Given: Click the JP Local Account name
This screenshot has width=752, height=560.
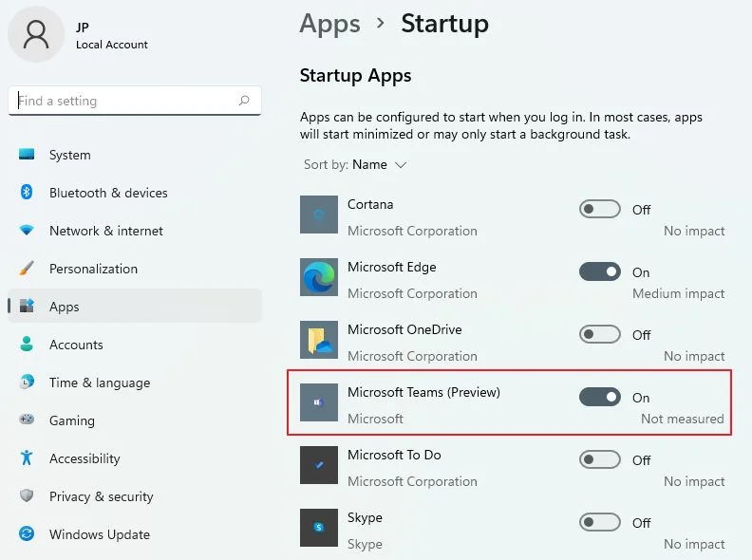Looking at the screenshot, I should pyautogui.click(x=112, y=35).
